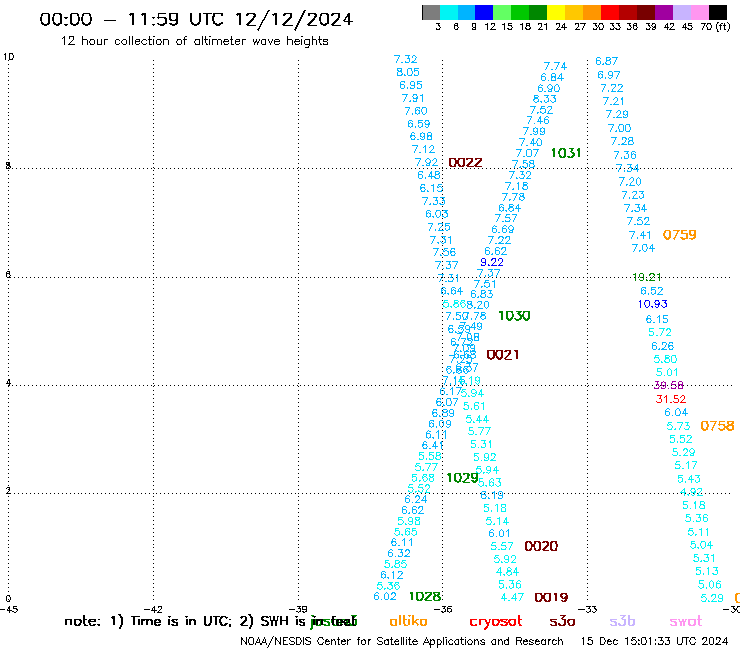Select the 's3b' satellite legend label
This screenshot has height=650, width=740.
coord(622,621)
